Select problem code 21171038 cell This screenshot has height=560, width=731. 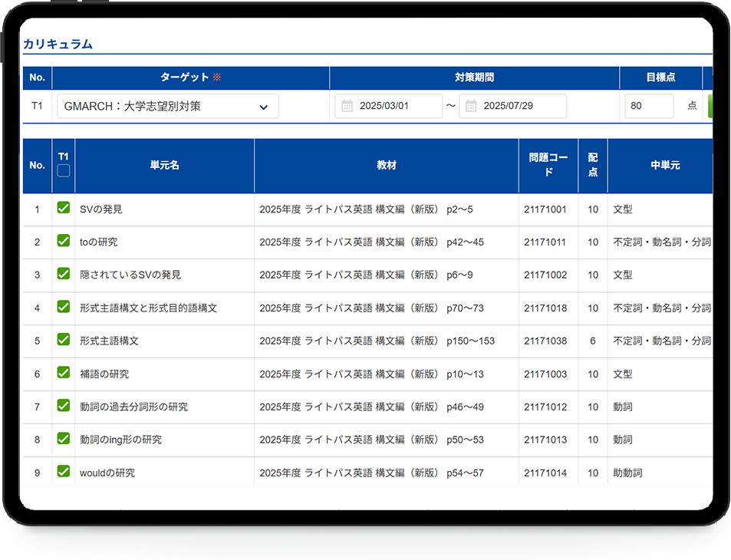coord(545,341)
